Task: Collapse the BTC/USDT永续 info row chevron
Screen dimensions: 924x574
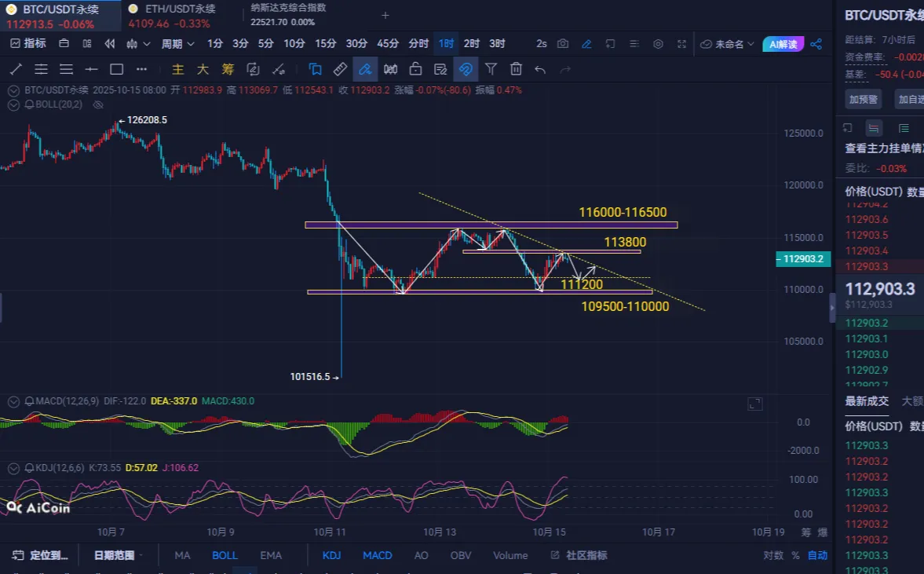Action: [13, 91]
